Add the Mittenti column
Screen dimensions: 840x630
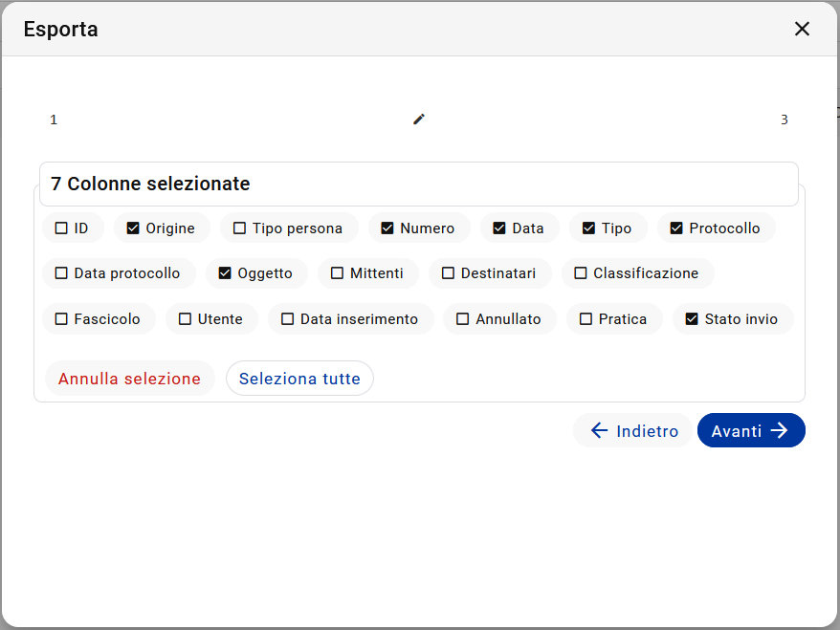pyautogui.click(x=337, y=273)
